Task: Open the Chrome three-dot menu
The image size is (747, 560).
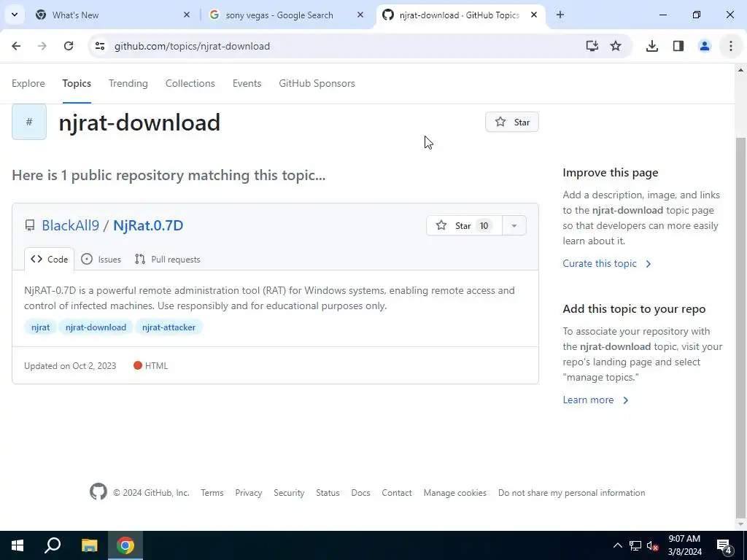Action: click(x=731, y=46)
